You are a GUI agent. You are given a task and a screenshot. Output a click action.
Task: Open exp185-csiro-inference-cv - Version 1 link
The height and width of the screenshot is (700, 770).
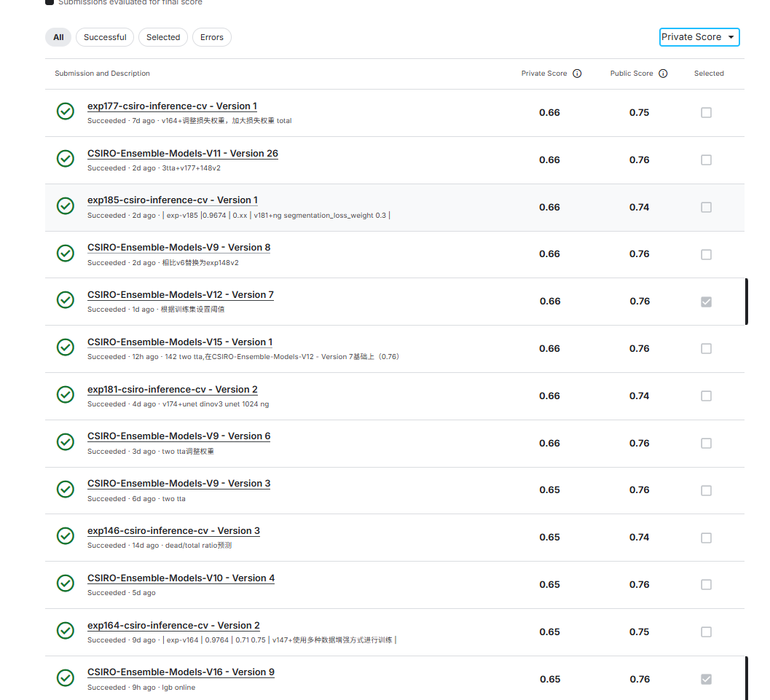173,200
